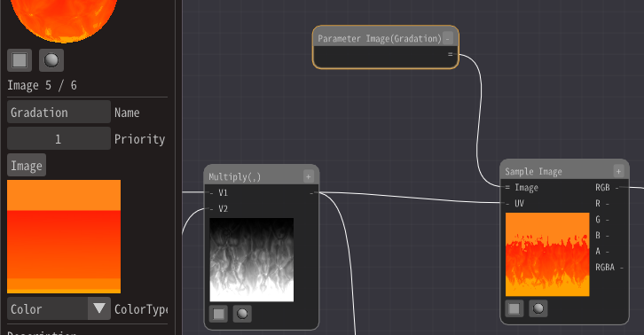Click the B output pin

point(608,235)
